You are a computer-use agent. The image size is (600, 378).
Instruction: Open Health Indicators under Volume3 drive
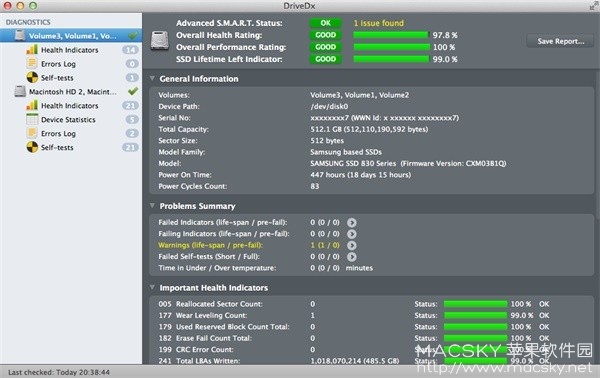click(70, 50)
